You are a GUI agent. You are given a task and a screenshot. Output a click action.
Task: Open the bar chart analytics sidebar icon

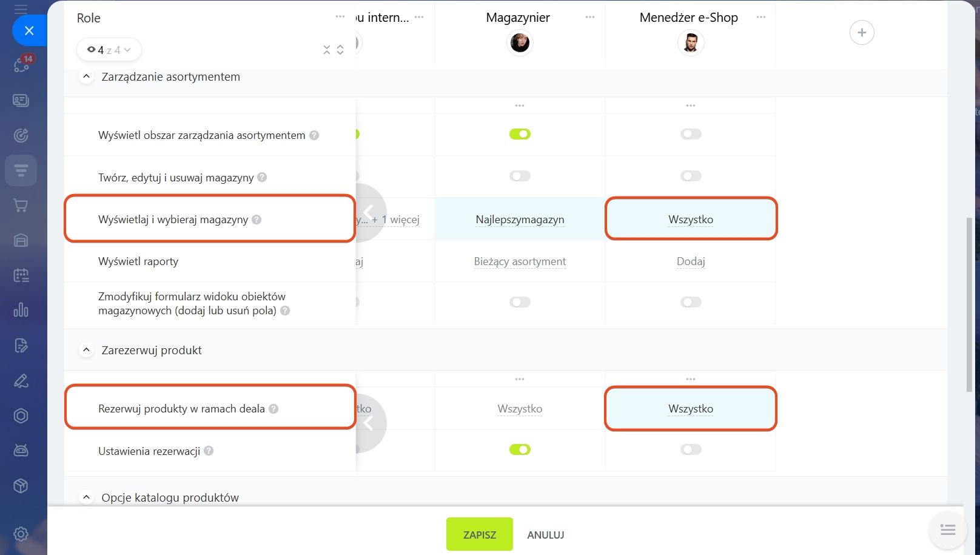pyautogui.click(x=21, y=310)
